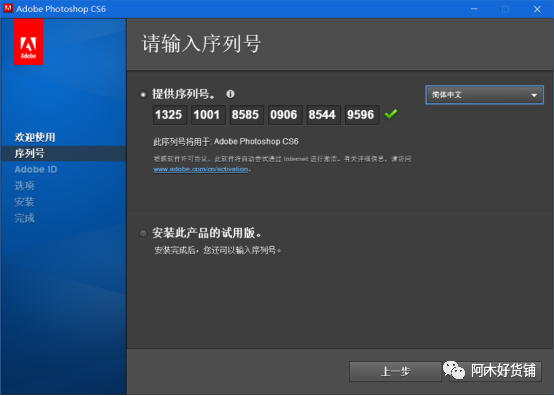Select the 选项 step in the sidebar
This screenshot has height=396, width=554.
tap(24, 185)
